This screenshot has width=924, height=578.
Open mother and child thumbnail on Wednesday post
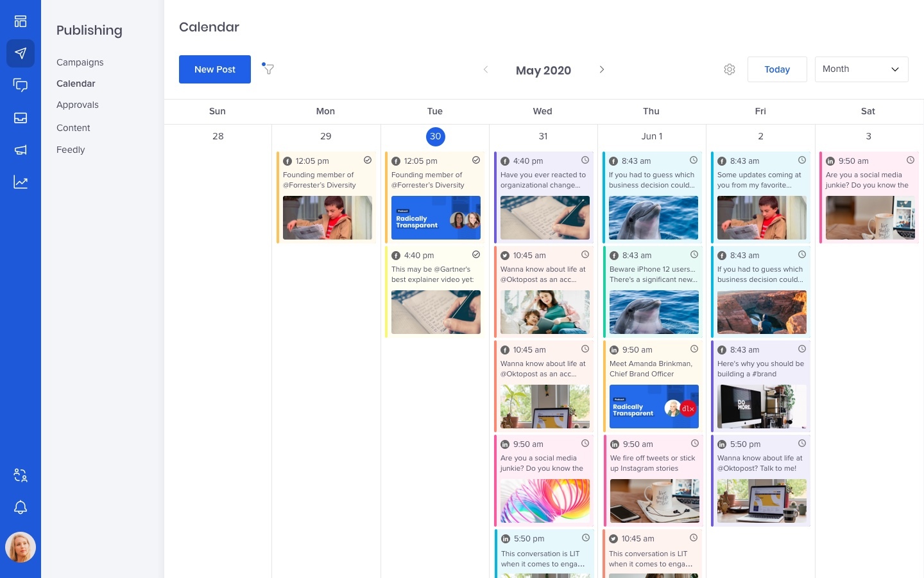(545, 312)
